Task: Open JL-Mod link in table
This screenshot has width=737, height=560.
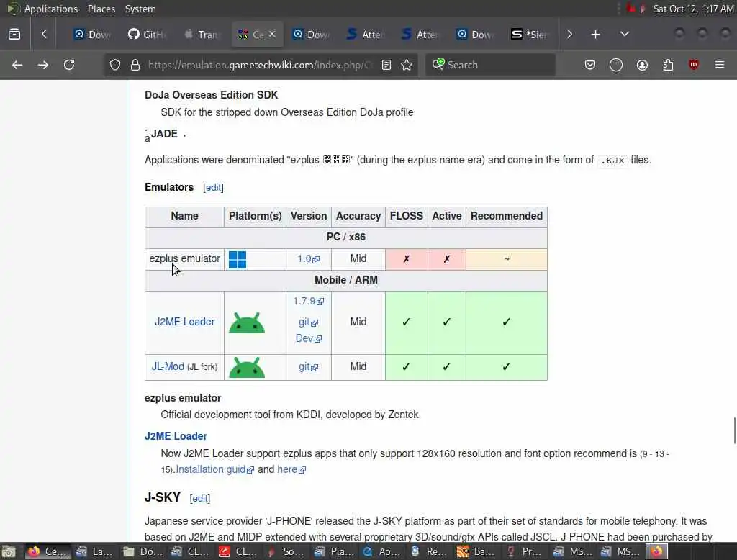Action: 168,367
